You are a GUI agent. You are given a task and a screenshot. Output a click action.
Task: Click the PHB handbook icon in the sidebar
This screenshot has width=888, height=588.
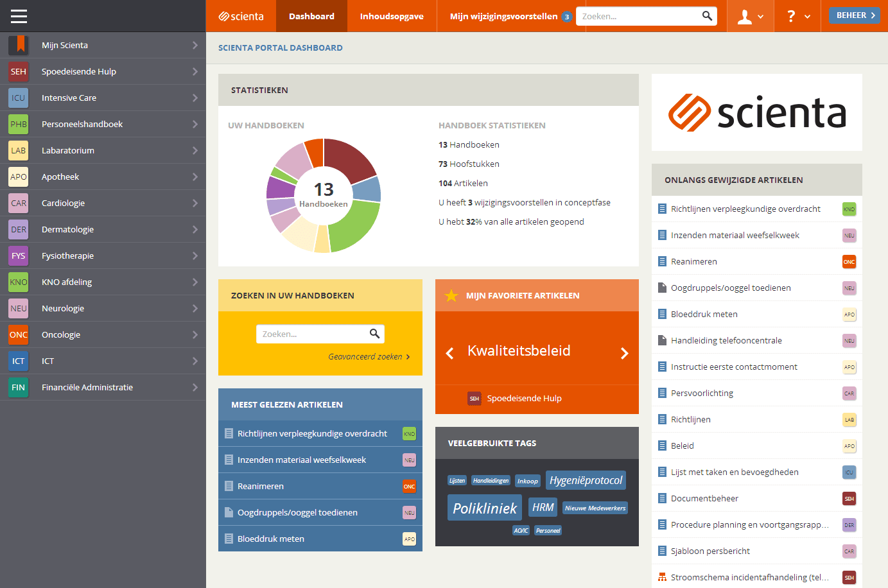(x=19, y=124)
